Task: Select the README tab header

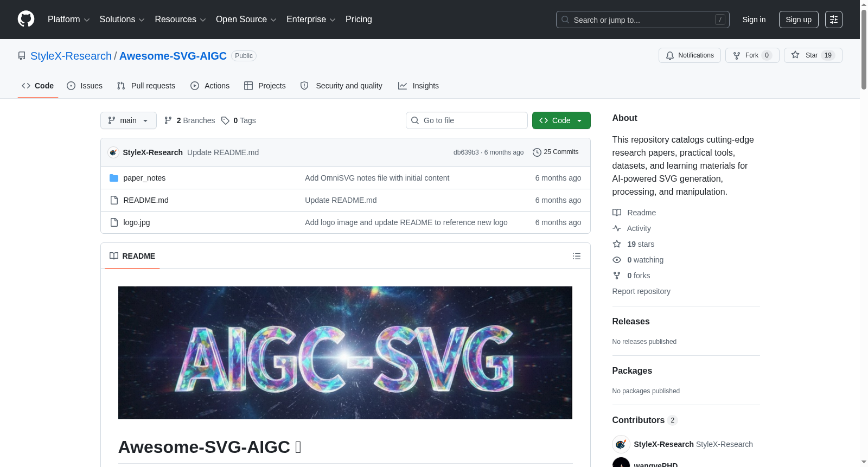Action: 132,256
